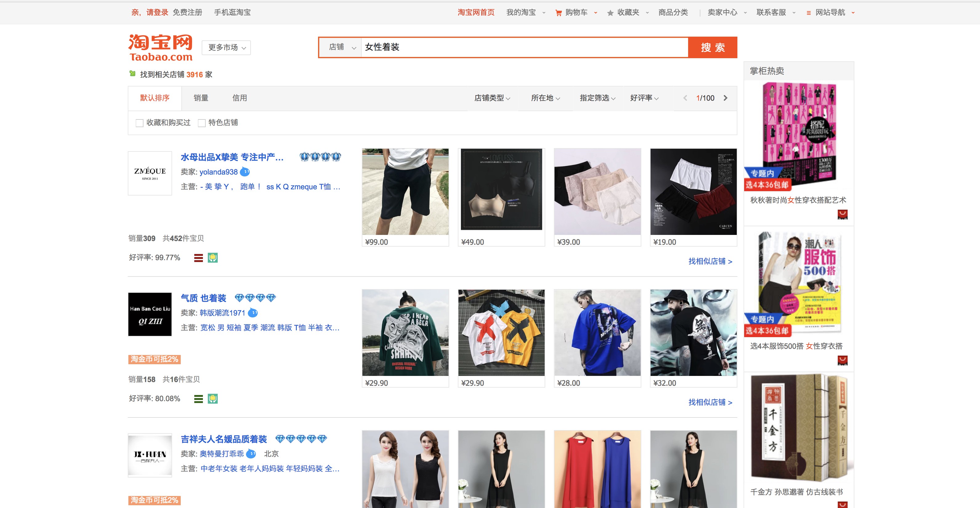980x508 pixels.
Task: Click the diamond rating icons of 气质也着装 shop
Action: tap(255, 298)
